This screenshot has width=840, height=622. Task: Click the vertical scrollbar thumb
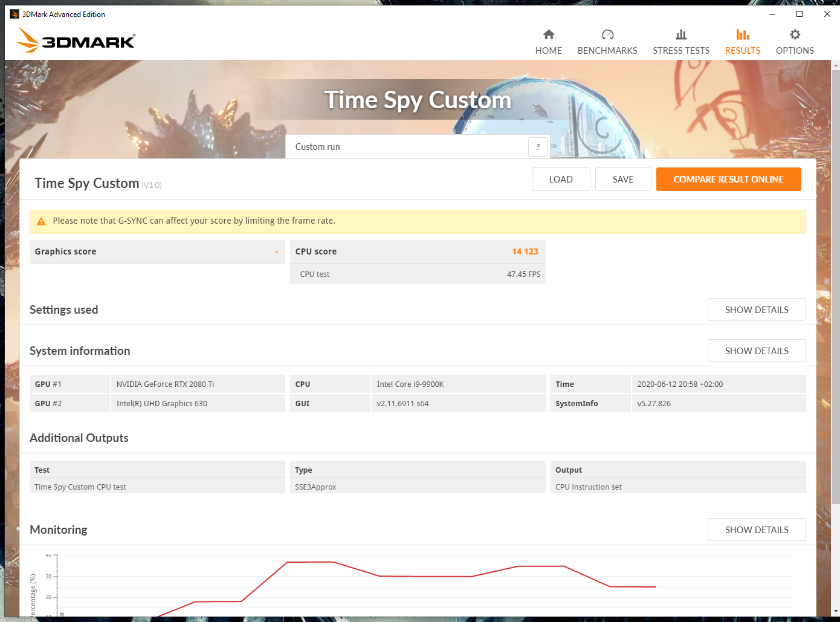pyautogui.click(x=836, y=287)
